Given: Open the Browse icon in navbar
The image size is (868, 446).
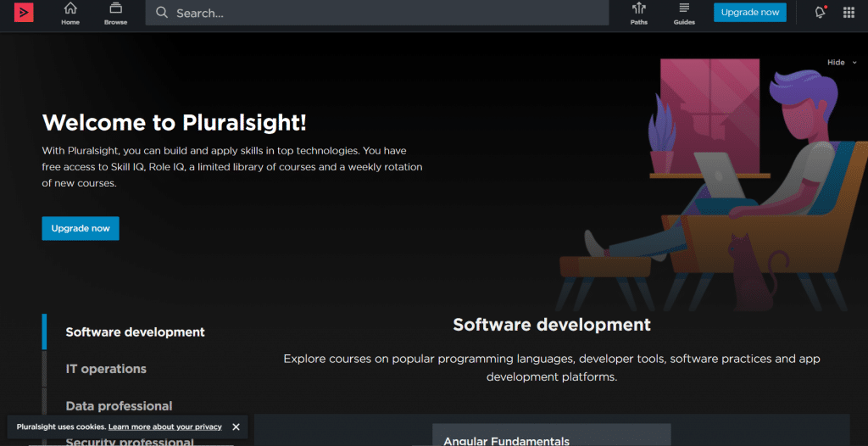Looking at the screenshot, I should [x=115, y=14].
